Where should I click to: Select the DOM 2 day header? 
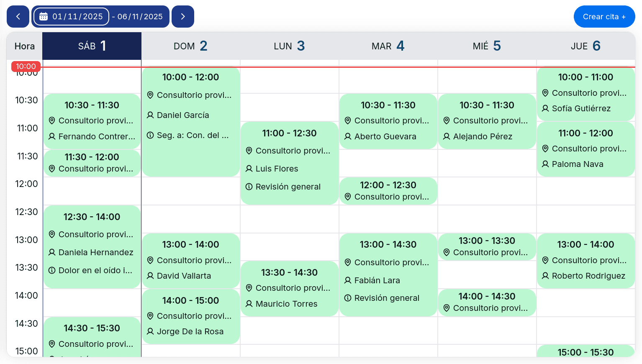click(x=190, y=46)
